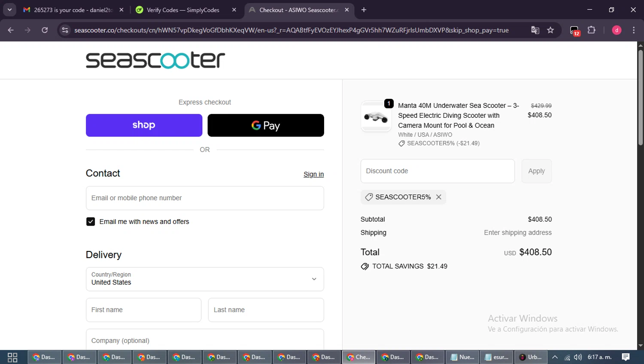Focus the Last name field
Screen dimensions: 644x364
click(x=266, y=310)
